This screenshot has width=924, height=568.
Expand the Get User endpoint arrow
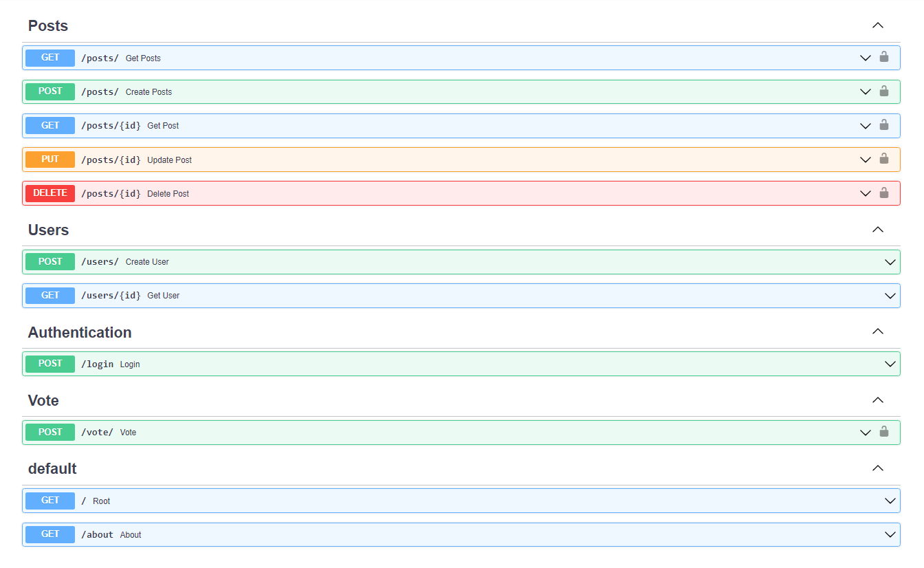pos(890,296)
